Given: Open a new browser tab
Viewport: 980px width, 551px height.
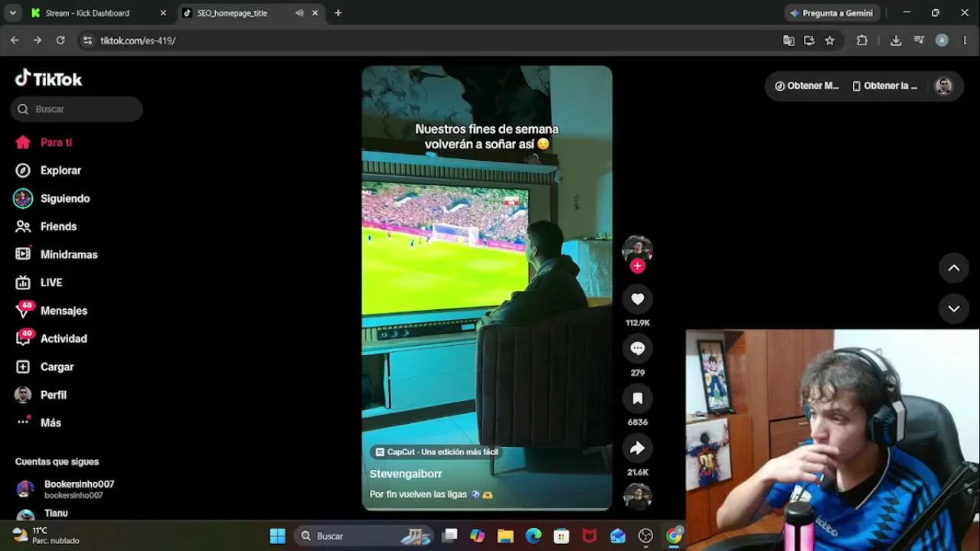Looking at the screenshot, I should [x=338, y=13].
